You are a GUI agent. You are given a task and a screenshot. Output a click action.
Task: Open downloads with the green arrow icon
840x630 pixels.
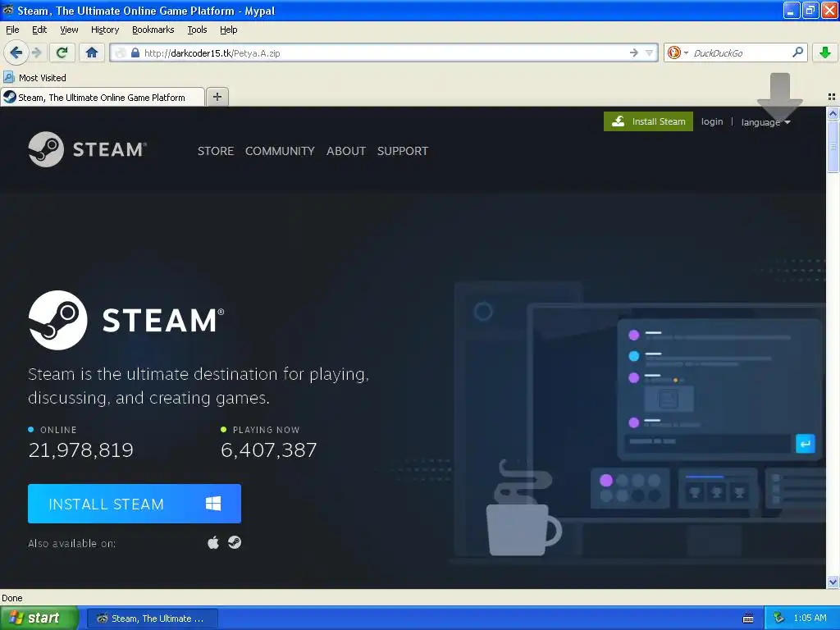[825, 52]
